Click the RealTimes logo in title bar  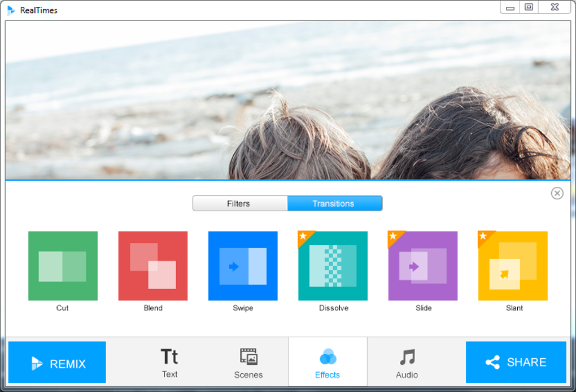click(x=11, y=10)
